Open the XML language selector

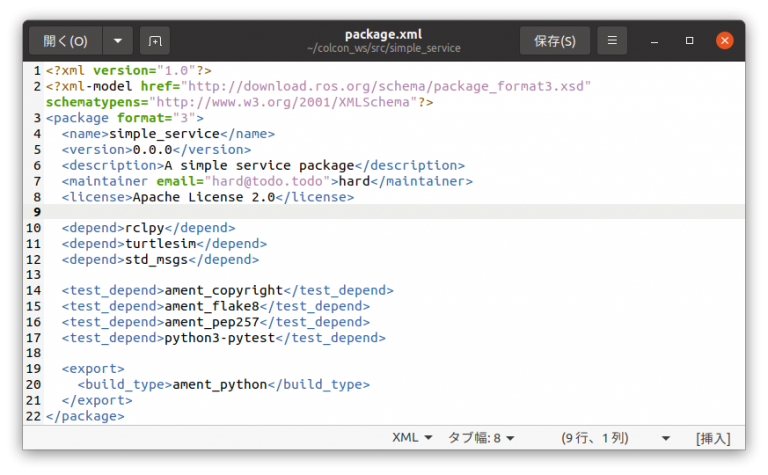point(412,438)
